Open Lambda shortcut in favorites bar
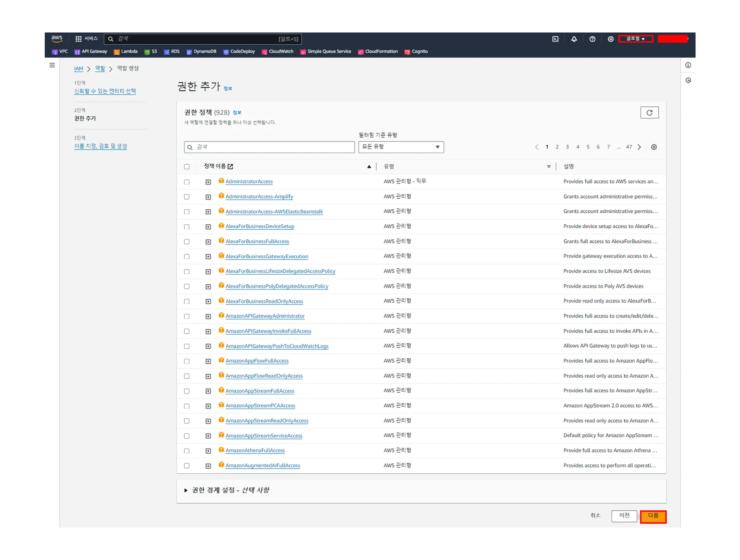 125,52
